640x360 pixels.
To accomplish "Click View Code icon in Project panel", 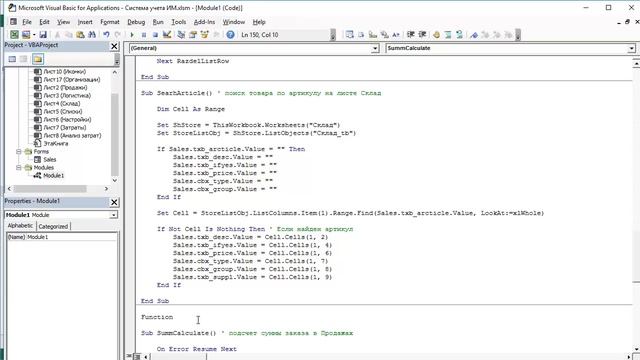I will point(12,59).
